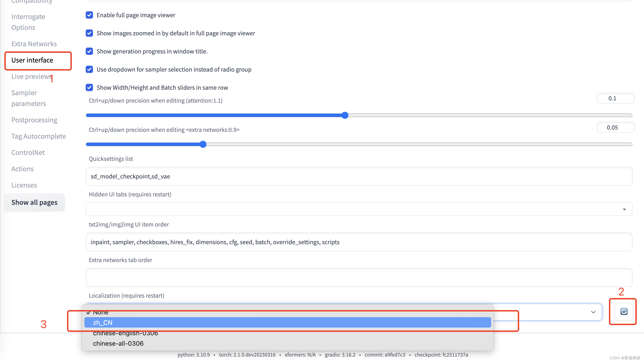This screenshot has width=644, height=362.
Task: Click the refresh localization list icon
Action: click(624, 311)
